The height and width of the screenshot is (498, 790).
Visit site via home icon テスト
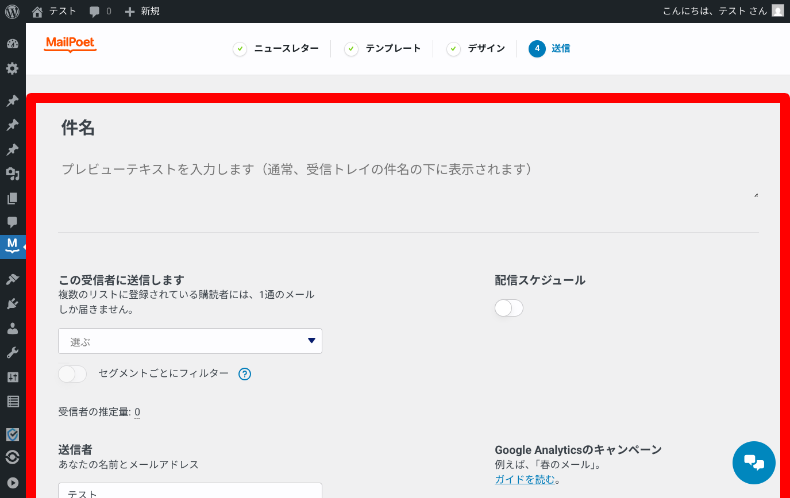click(53, 11)
